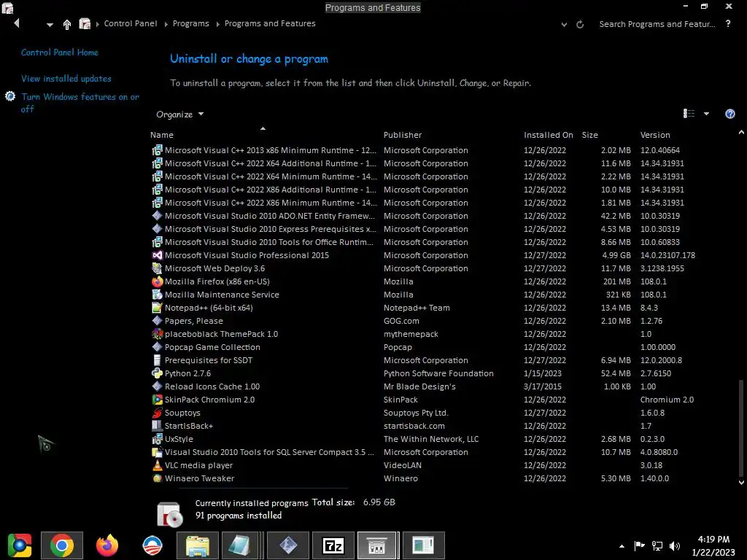Click the 4.99 GB size cell
The height and width of the screenshot is (560, 747).
(x=616, y=255)
